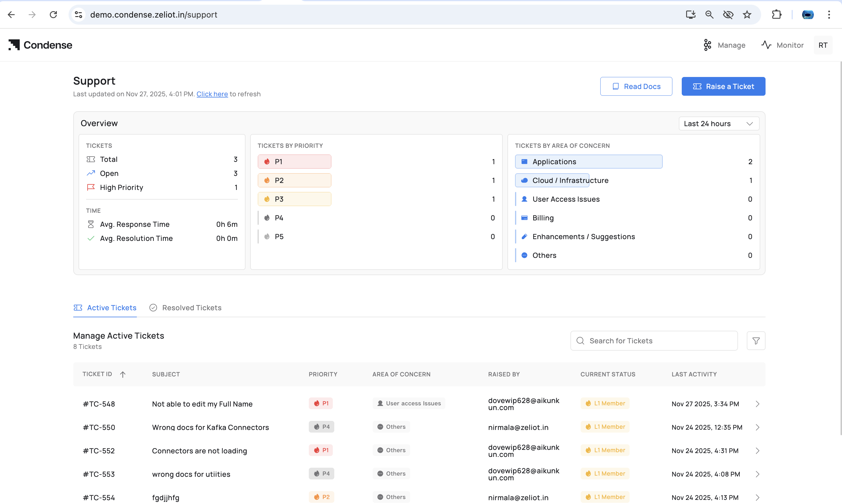Click the browser reload icon
This screenshot has width=842, height=504.
[x=53, y=15]
